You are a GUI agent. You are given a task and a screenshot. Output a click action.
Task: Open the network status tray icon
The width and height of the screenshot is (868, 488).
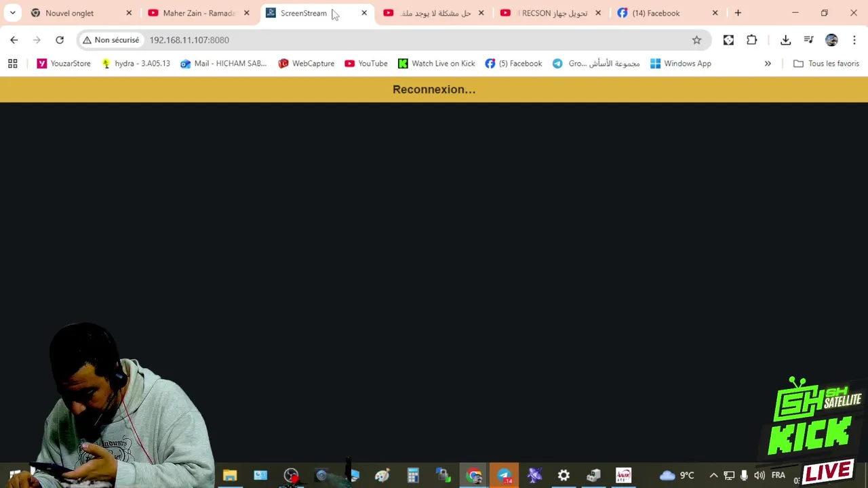(x=729, y=476)
